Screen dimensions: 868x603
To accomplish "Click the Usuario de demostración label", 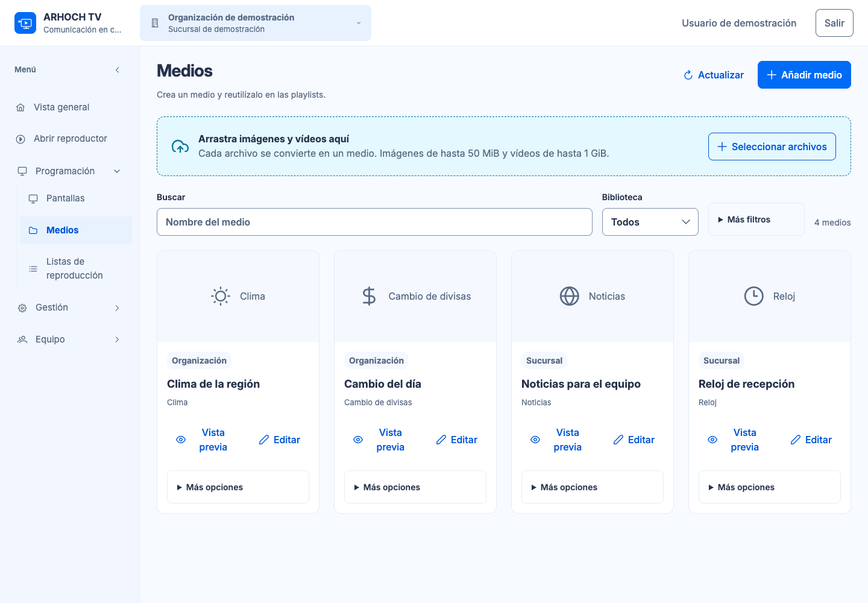I will pyautogui.click(x=739, y=23).
